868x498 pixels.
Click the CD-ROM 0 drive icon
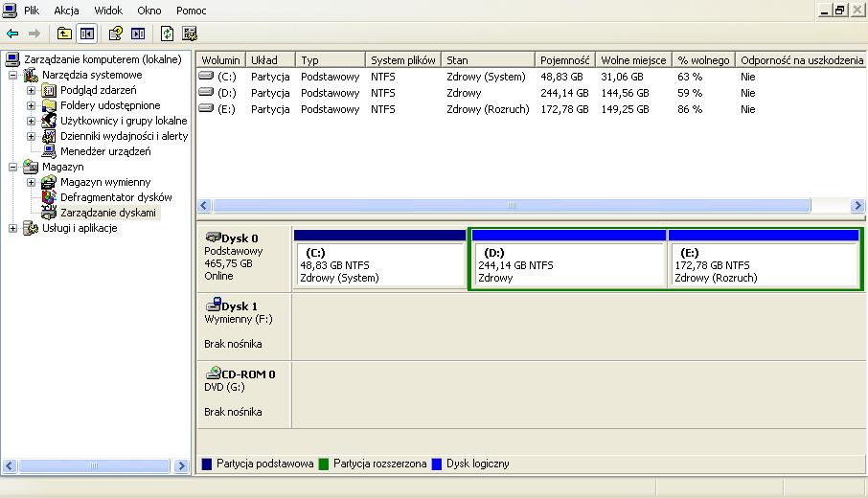coord(213,373)
